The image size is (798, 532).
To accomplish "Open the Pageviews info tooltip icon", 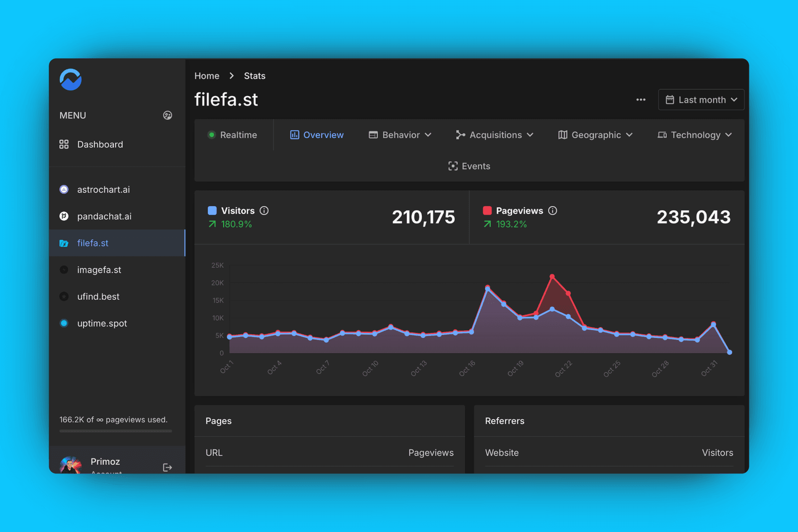I will point(553,210).
